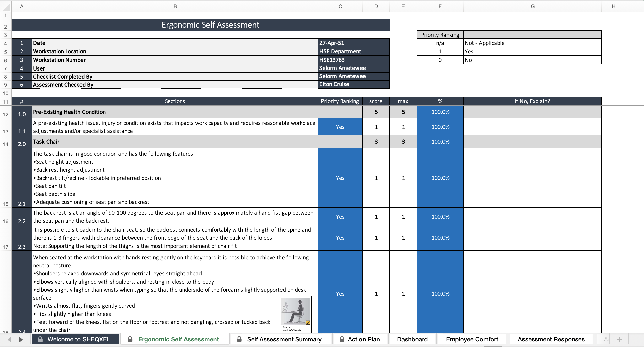The width and height of the screenshot is (644, 347).
Task: Open the Welcome to SHEQXEL sheet tab
Action: (75, 339)
